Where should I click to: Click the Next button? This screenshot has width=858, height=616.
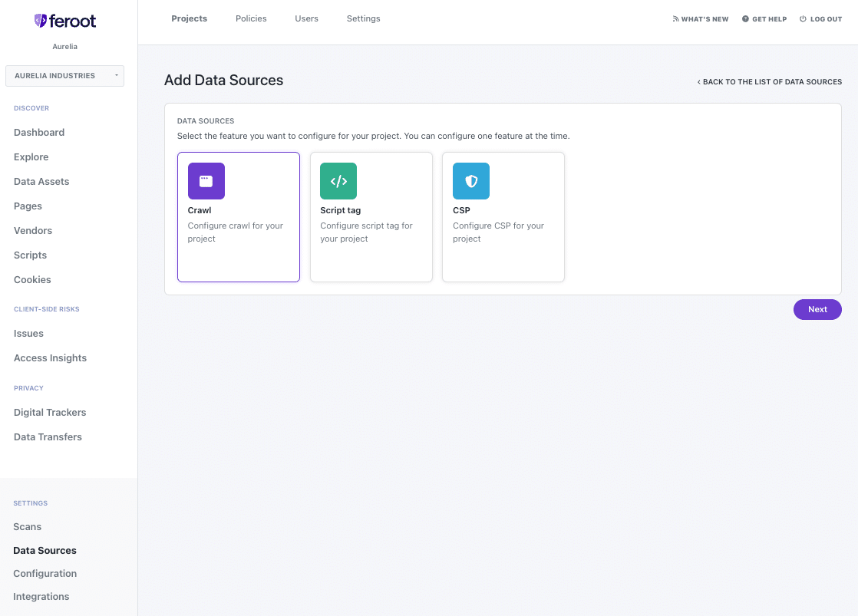point(817,310)
